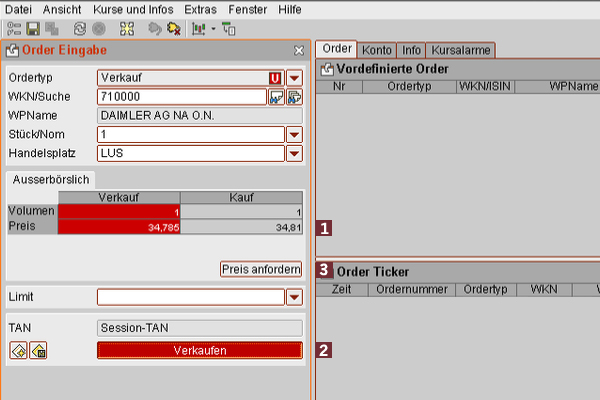Open the Handelsplatz dropdown
This screenshot has height=400, width=600.
coord(294,153)
